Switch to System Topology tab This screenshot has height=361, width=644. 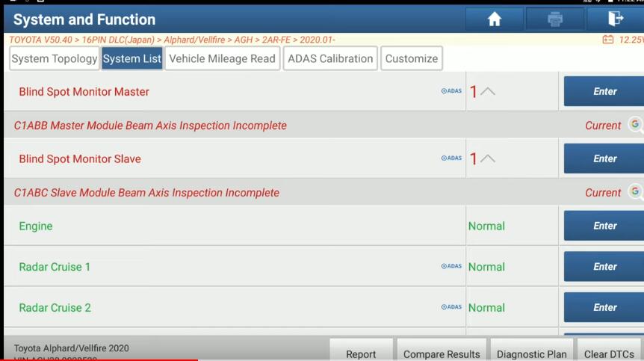pos(55,58)
